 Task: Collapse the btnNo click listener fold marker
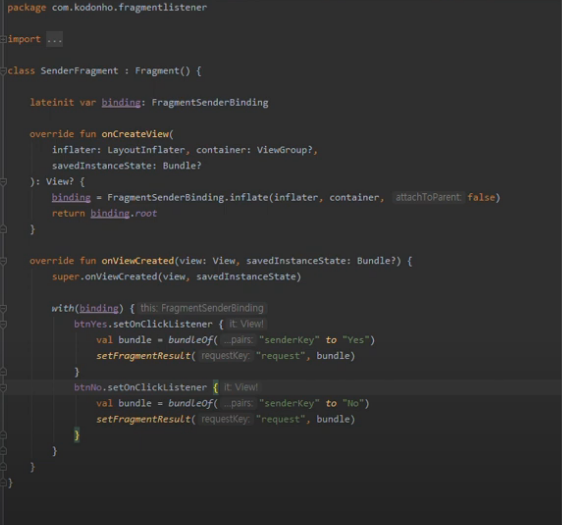pos(3,387)
